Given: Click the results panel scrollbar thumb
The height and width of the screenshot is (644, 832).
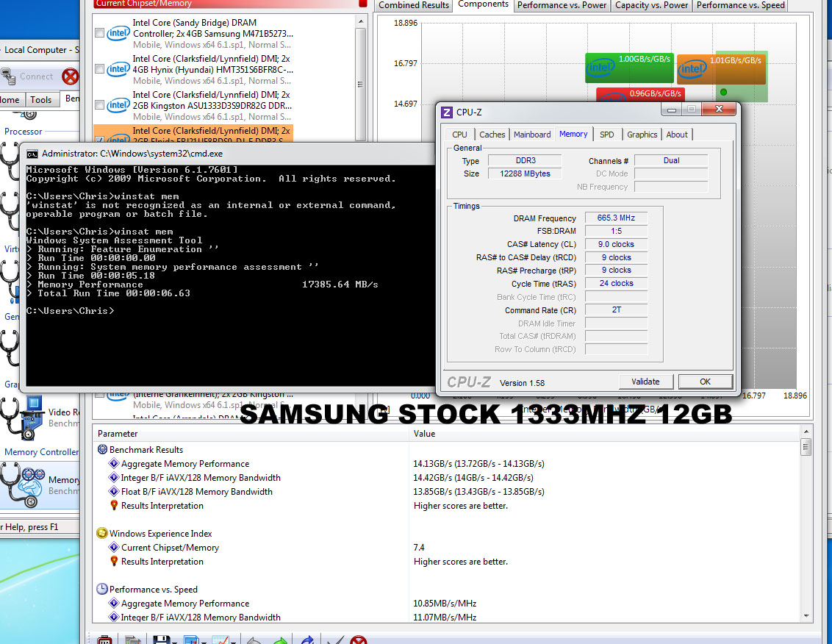Looking at the screenshot, I should click(x=806, y=447).
